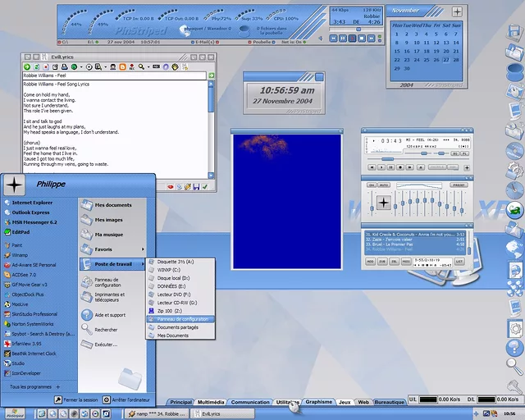Select Panneau de configuration in the submenu
Screen dimensions: 525x420
[182, 318]
